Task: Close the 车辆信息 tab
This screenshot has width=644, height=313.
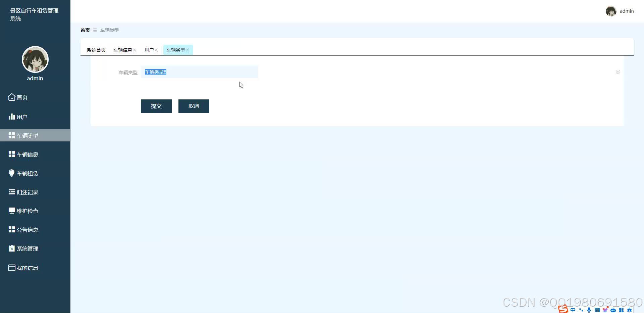Action: pos(135,50)
